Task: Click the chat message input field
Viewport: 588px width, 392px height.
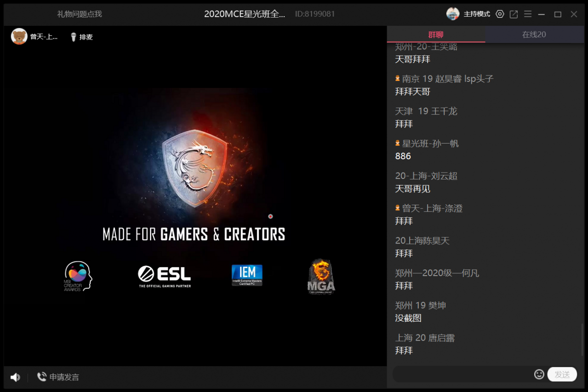Action: [x=462, y=374]
